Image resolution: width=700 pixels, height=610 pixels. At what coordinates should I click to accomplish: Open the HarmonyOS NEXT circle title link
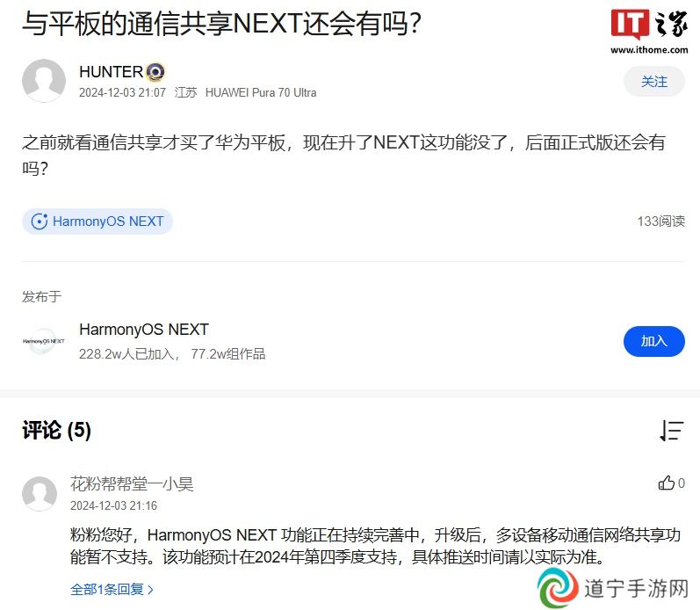[144, 330]
